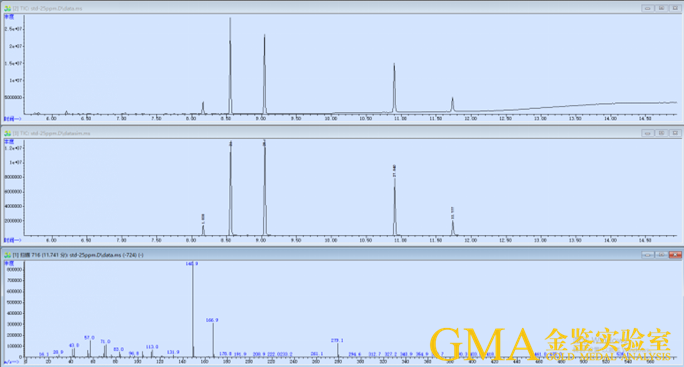This screenshot has width=684, height=367.
Task: Pick the small 8.17 min peak in datasim.ms chromatogram
Action: [203, 230]
